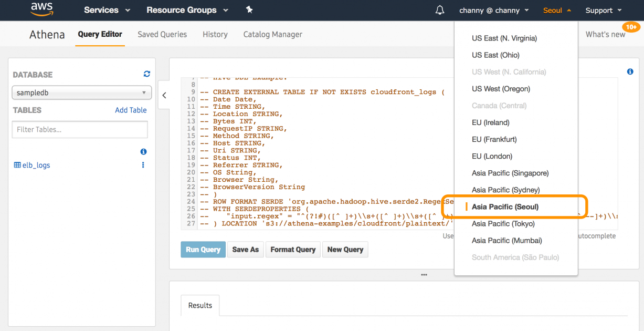Open info icon beside elb_logs table
Screen dimensions: 644x331
(x=143, y=151)
